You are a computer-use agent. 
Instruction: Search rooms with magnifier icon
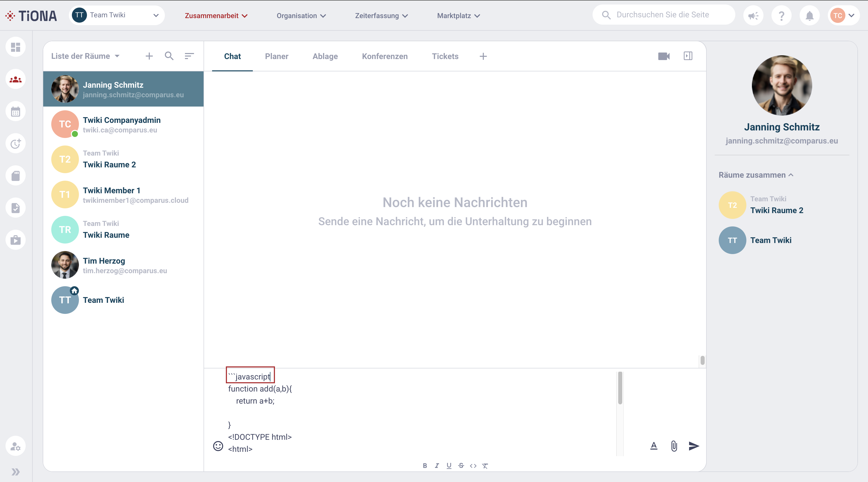(x=169, y=56)
